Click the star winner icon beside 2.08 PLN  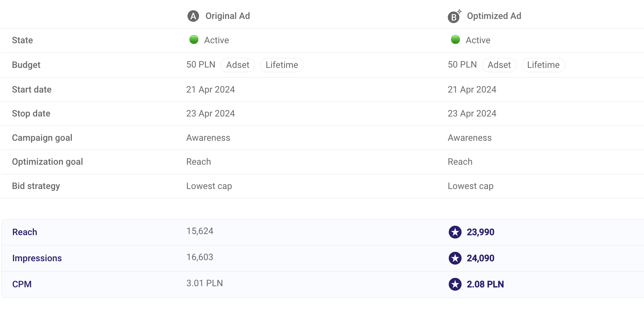[455, 284]
